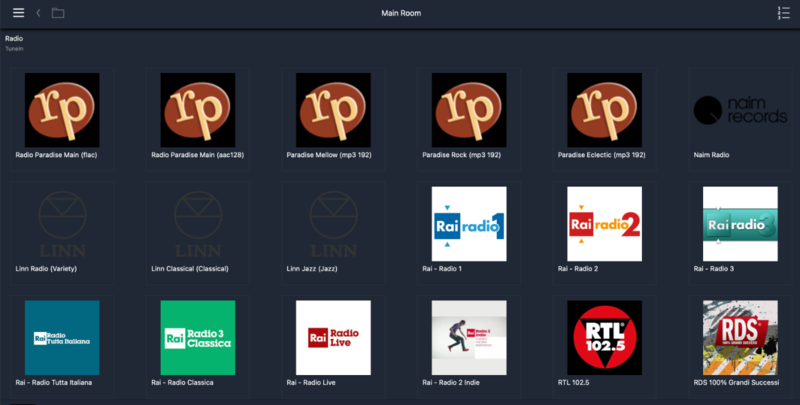Viewport: 800px width, 405px height.
Task: Open the folder browse icon
Action: [x=58, y=13]
